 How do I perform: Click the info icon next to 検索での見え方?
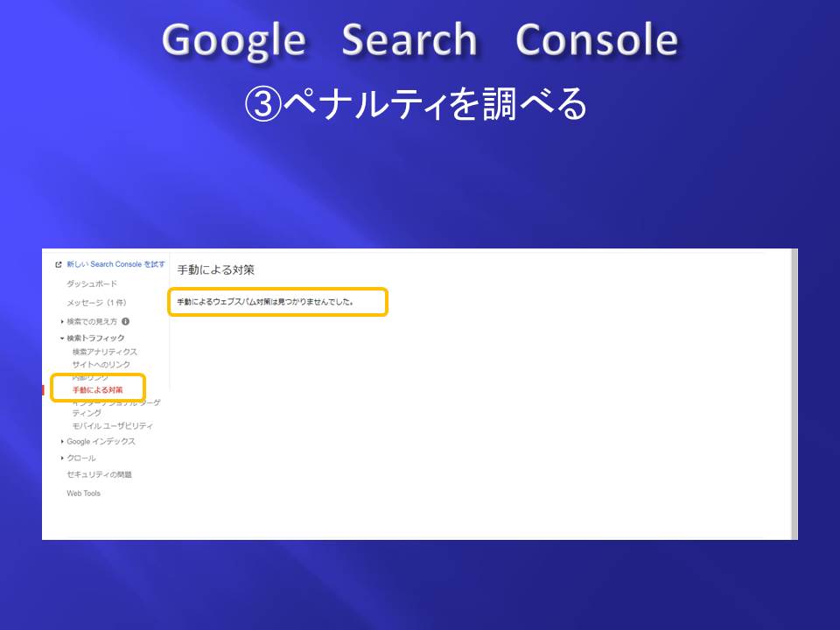tap(125, 321)
